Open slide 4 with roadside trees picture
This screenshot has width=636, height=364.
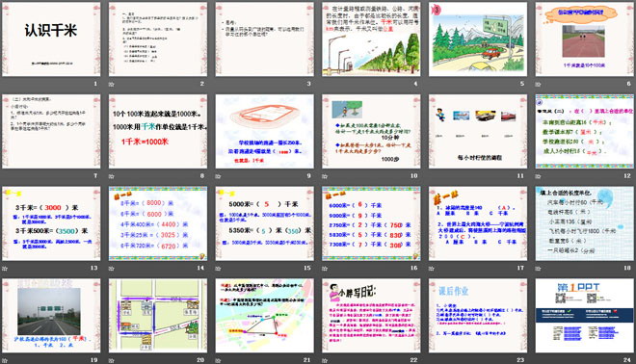371,39
